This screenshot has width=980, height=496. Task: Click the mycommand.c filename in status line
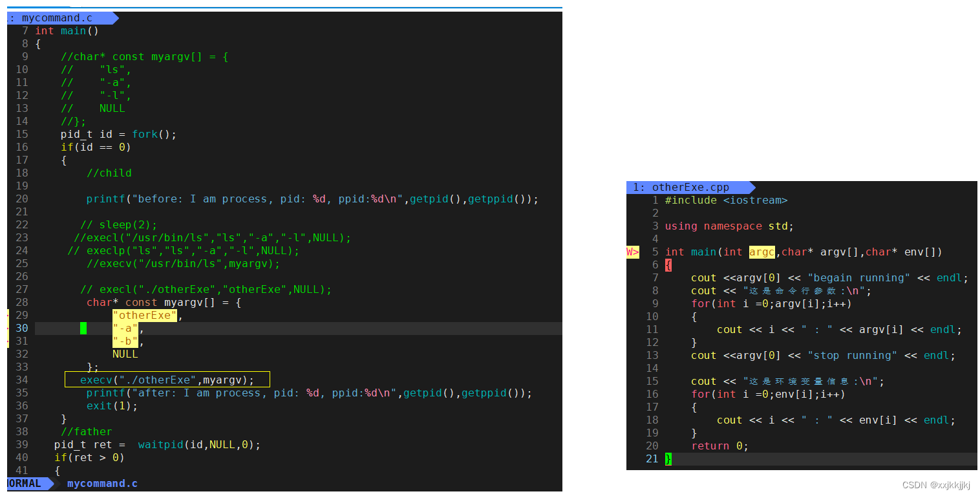coord(102,483)
